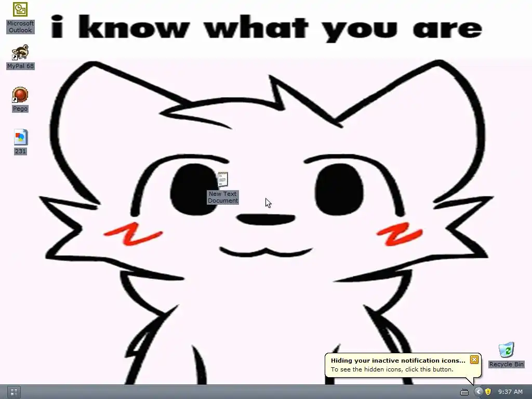The height and width of the screenshot is (399, 532).
Task: Click the 9:37 AM taskbar clock
Action: (x=510, y=392)
